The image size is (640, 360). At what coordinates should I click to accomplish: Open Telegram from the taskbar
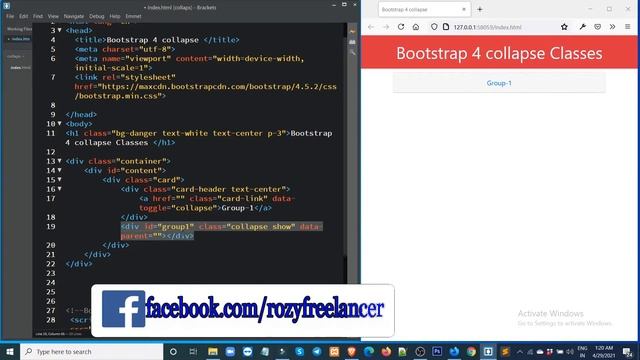tap(317, 351)
